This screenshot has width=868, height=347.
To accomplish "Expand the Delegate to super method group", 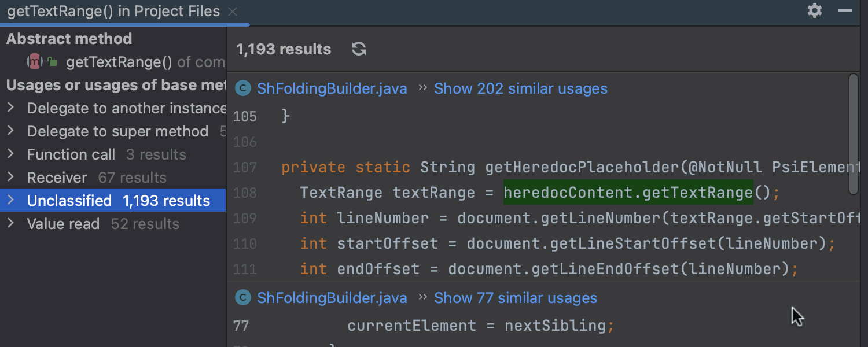I will [x=10, y=131].
